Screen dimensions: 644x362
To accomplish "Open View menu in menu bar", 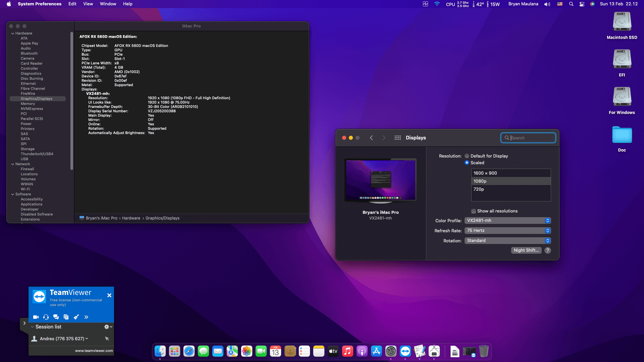I will [88, 4].
